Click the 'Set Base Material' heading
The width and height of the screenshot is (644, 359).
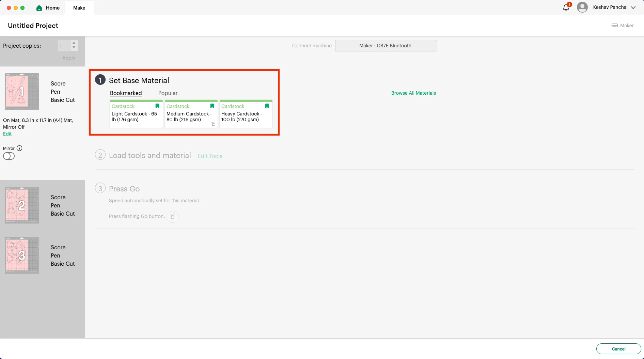click(139, 80)
